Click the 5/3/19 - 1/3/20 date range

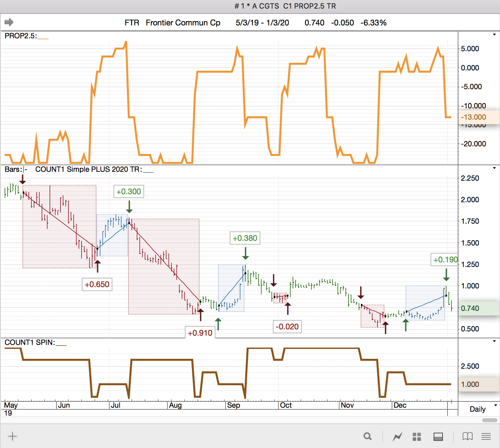(262, 23)
